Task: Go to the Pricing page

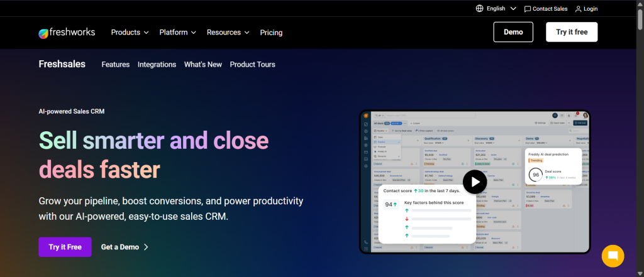Action: (x=271, y=33)
